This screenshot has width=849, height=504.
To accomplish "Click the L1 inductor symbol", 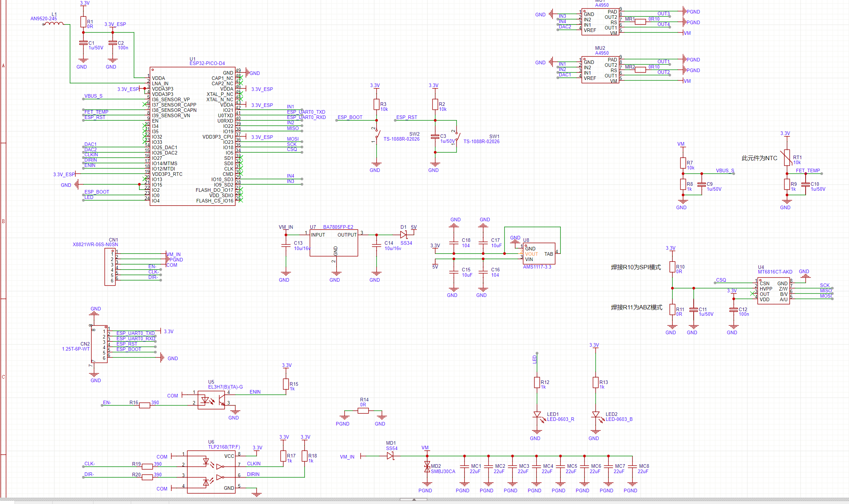I will tap(54, 24).
